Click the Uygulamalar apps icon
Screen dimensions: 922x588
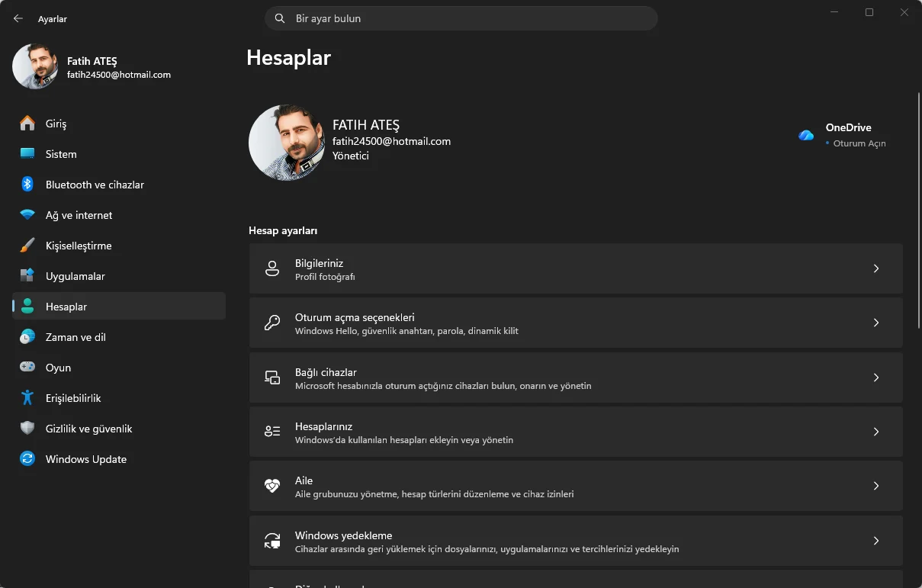click(27, 275)
